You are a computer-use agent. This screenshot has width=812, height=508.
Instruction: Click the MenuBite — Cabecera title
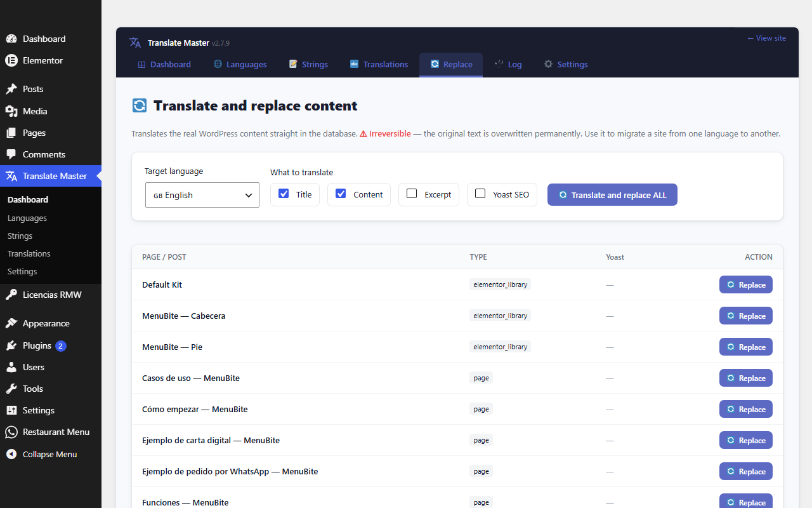click(184, 316)
